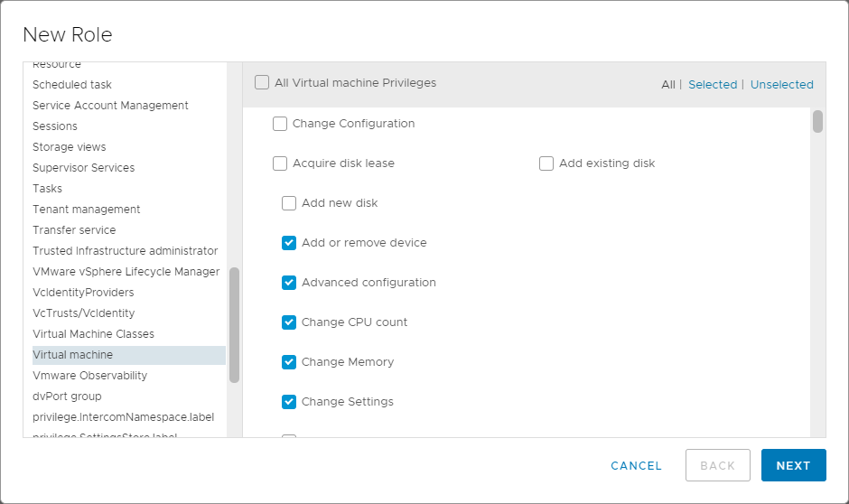The height and width of the screenshot is (504, 849).
Task: Click the privileges panel scrollbar thumb
Action: (817, 121)
